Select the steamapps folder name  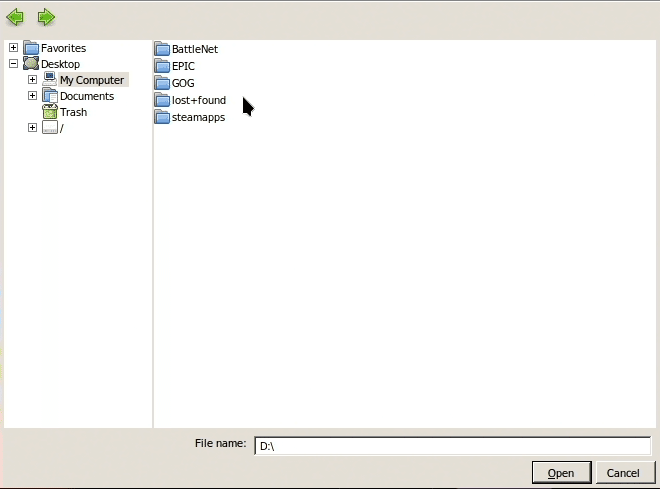click(198, 117)
